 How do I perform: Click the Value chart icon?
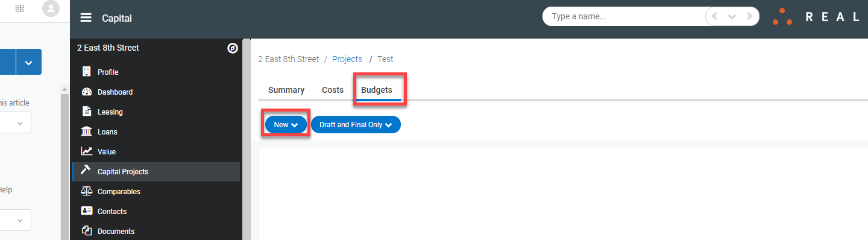click(86, 151)
